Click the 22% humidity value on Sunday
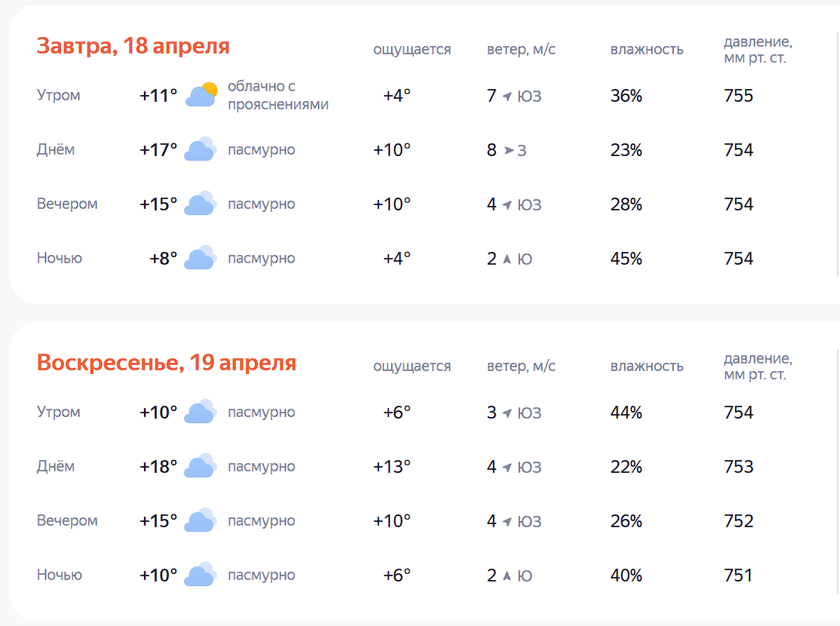The image size is (840, 626). coord(626,467)
